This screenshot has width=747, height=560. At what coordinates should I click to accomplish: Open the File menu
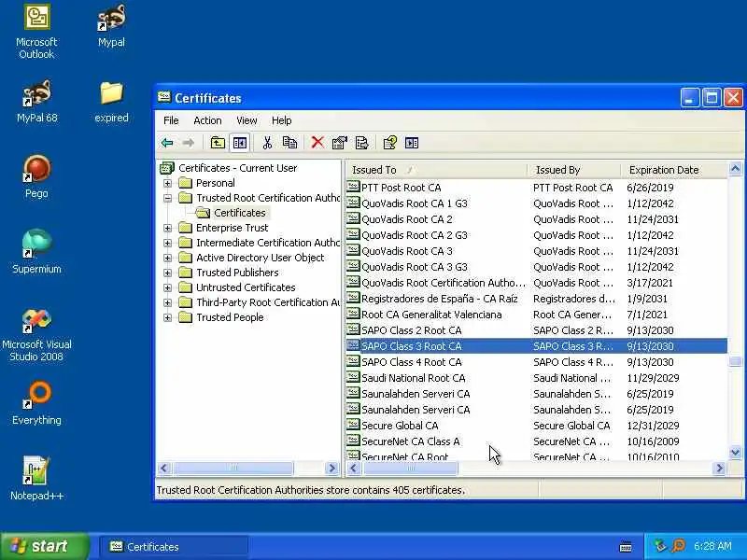pos(171,120)
